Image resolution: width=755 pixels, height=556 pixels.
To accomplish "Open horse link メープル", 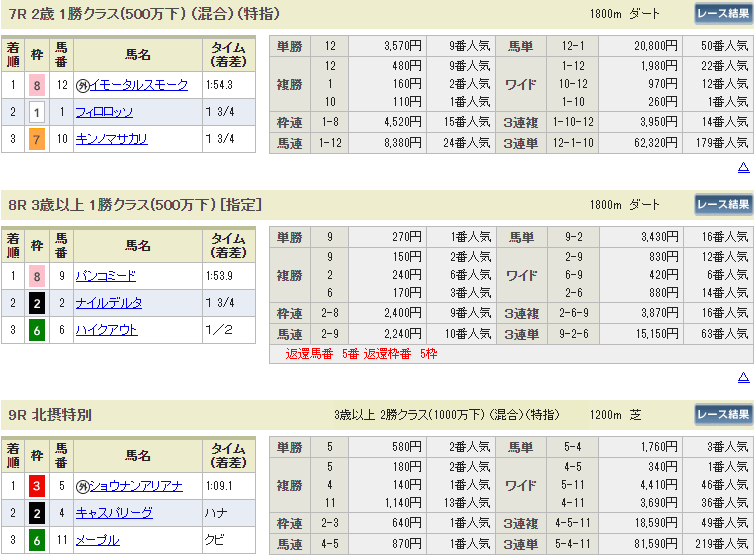I will [x=97, y=540].
